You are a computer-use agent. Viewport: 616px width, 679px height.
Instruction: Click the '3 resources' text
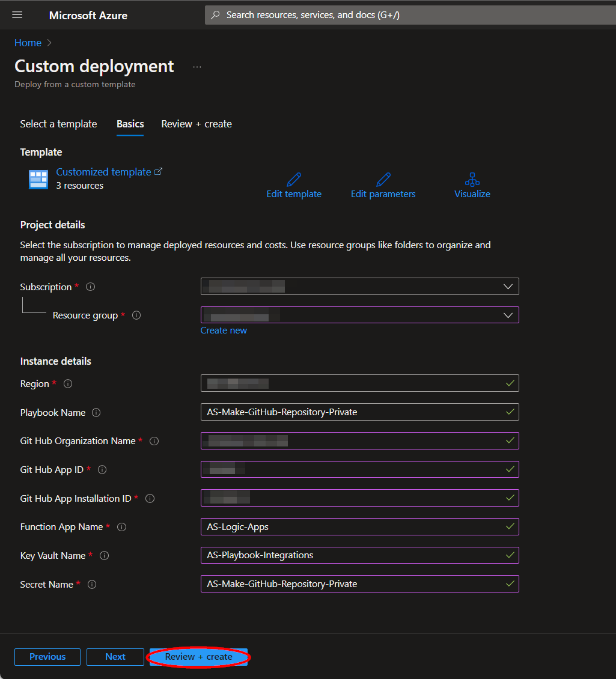(80, 186)
